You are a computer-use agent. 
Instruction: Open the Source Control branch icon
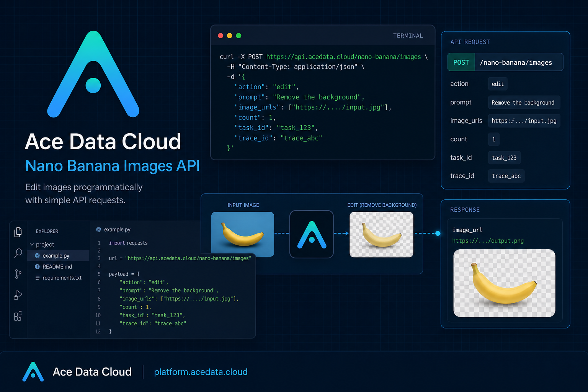point(18,274)
